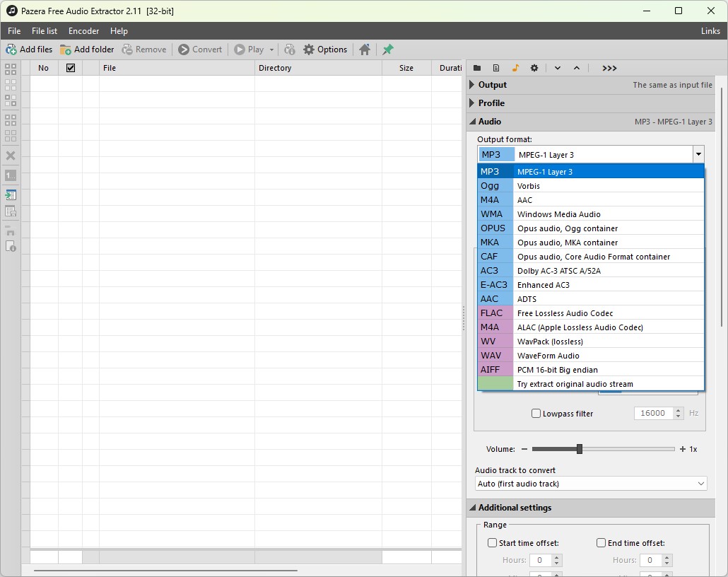Increase End time offset Hours with up arrow
This screenshot has width=728, height=577.
click(x=667, y=557)
